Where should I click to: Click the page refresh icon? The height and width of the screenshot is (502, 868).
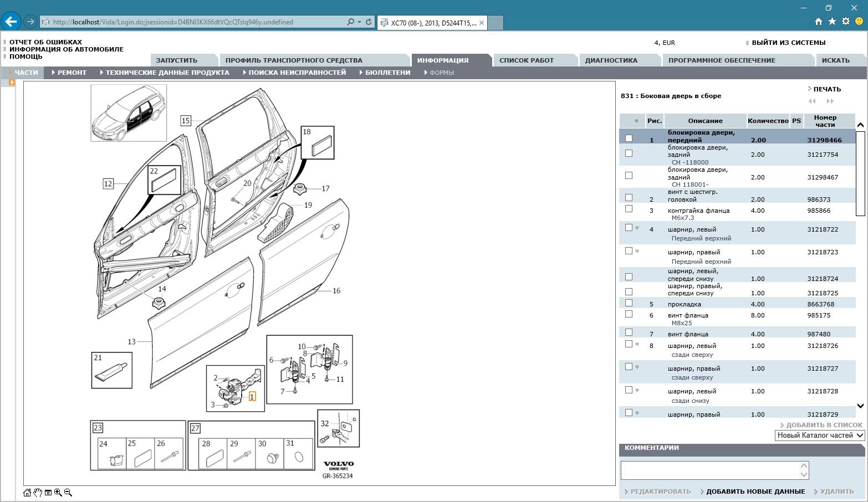tap(369, 22)
